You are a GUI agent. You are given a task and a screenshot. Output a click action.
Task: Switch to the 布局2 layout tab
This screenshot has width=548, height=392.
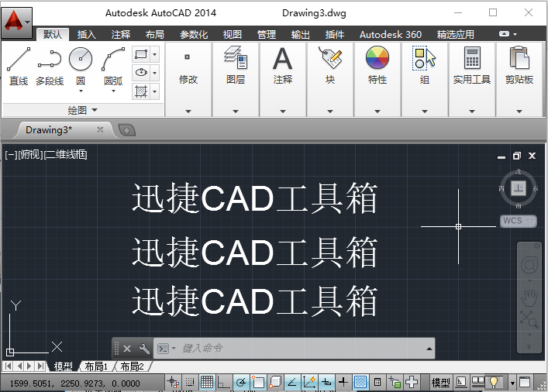[x=132, y=366]
